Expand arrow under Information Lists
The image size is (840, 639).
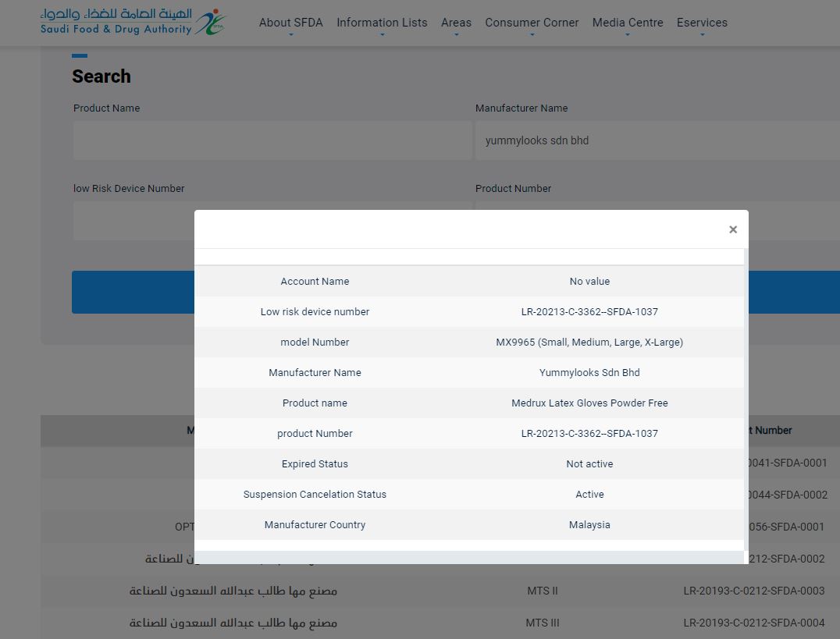[x=382, y=35]
